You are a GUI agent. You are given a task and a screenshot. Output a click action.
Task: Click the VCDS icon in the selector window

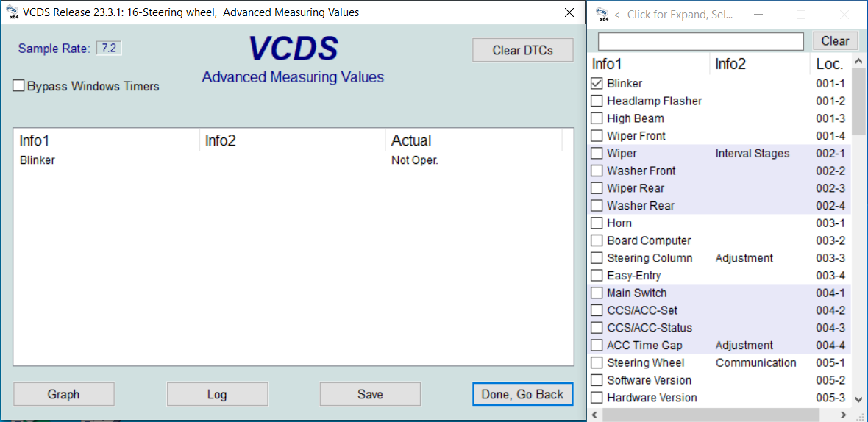602,14
